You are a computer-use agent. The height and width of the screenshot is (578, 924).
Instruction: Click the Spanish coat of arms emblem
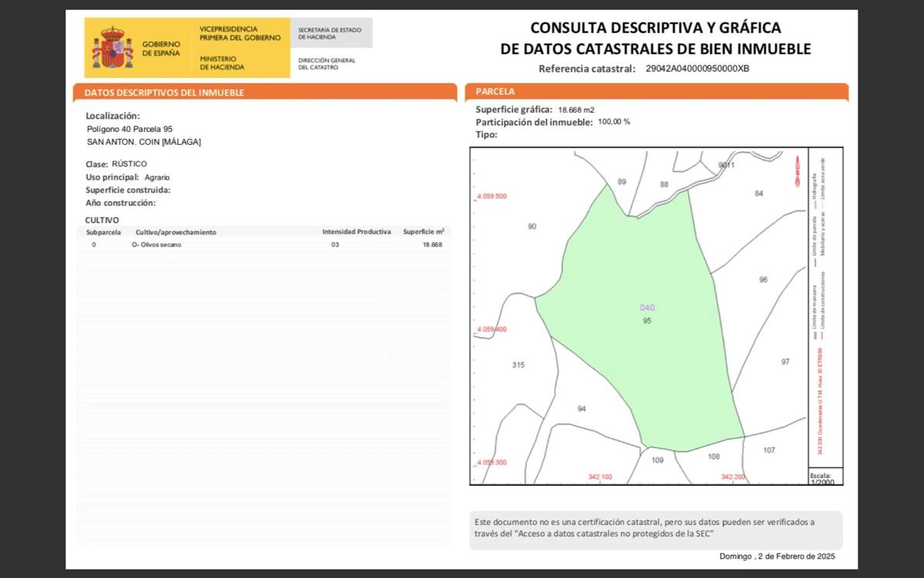point(112,47)
